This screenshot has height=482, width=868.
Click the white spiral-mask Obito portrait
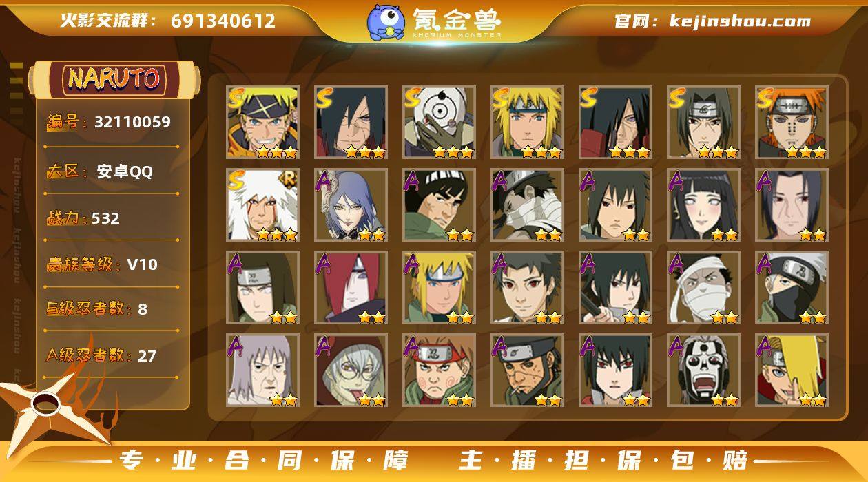439,123
